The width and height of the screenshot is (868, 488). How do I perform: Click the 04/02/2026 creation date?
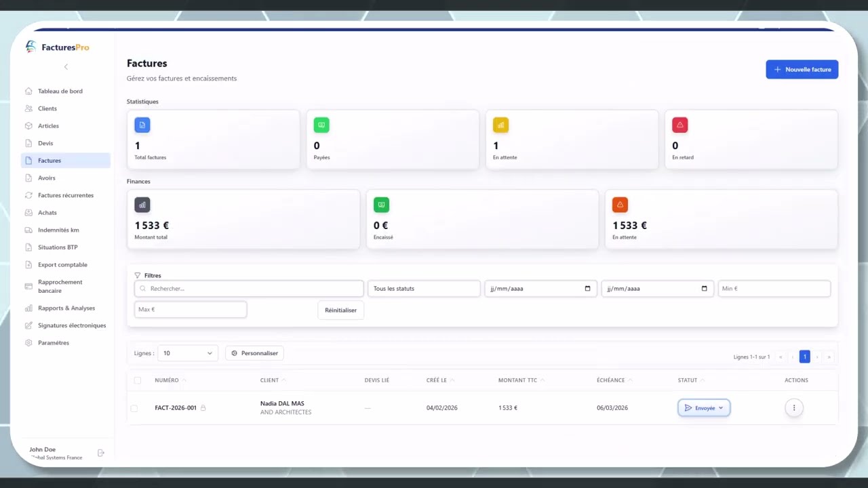tap(442, 408)
